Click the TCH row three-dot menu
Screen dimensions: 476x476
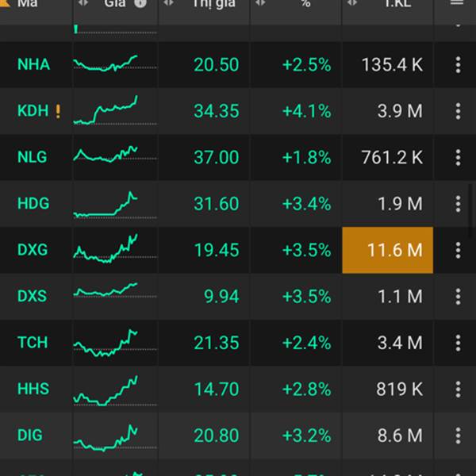[458, 343]
